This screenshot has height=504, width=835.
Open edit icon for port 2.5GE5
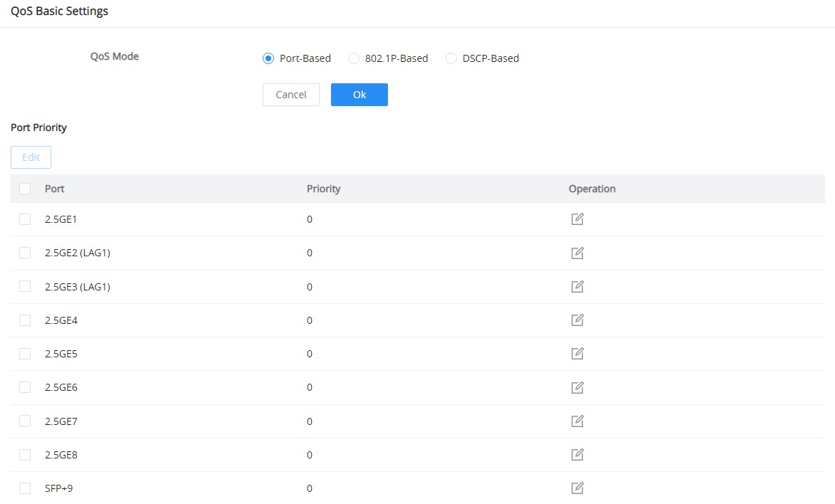pos(577,354)
